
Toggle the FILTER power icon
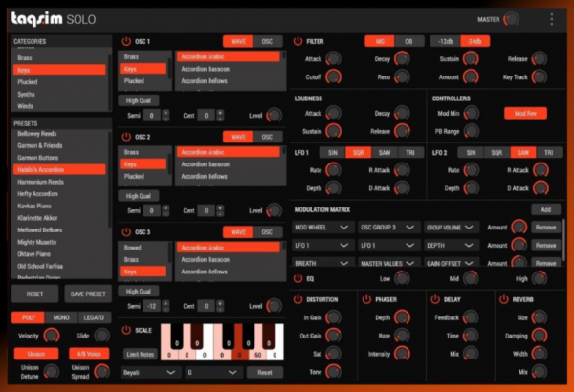[x=298, y=41]
